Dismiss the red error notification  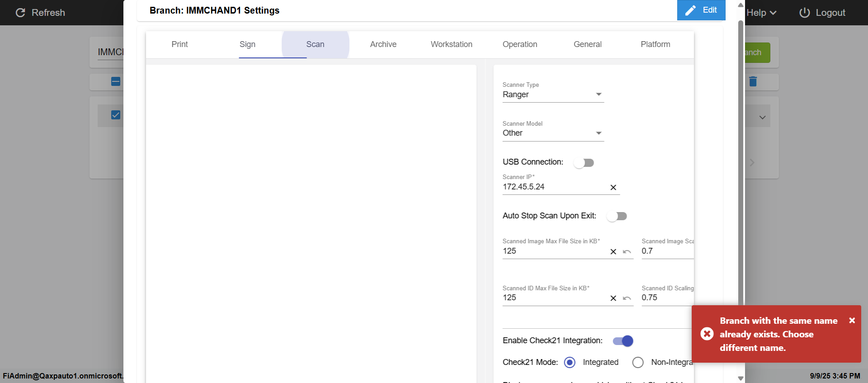click(852, 320)
